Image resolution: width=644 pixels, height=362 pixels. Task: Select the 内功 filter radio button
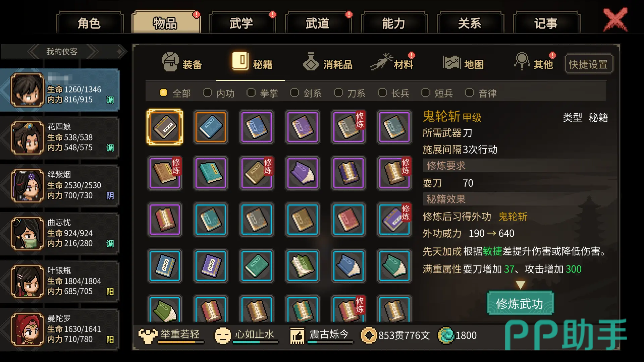[x=208, y=93]
